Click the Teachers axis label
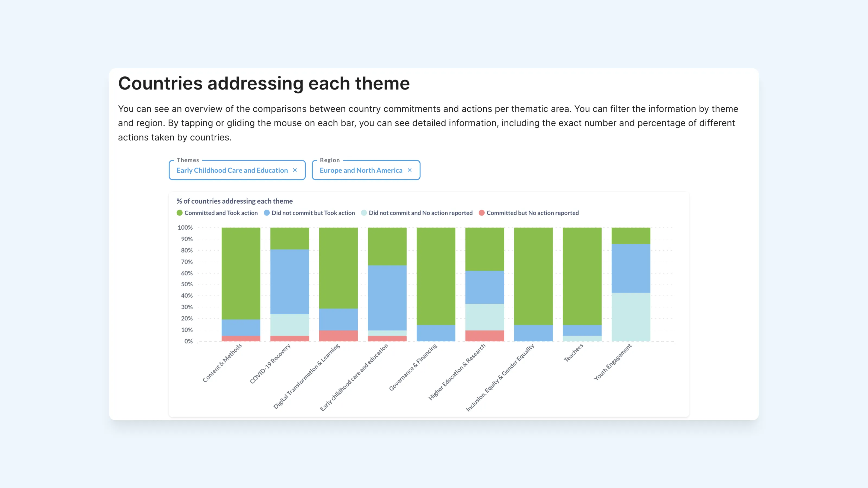Image resolution: width=868 pixels, height=488 pixels. click(573, 353)
